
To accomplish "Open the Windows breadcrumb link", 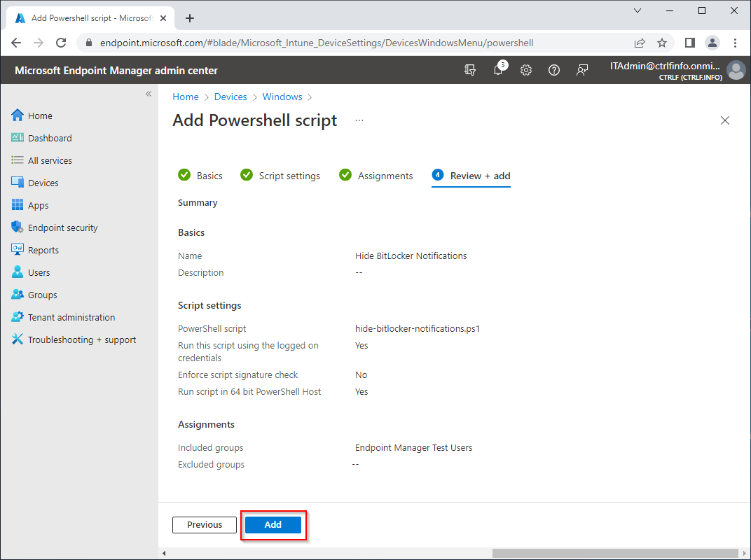I will [x=282, y=97].
